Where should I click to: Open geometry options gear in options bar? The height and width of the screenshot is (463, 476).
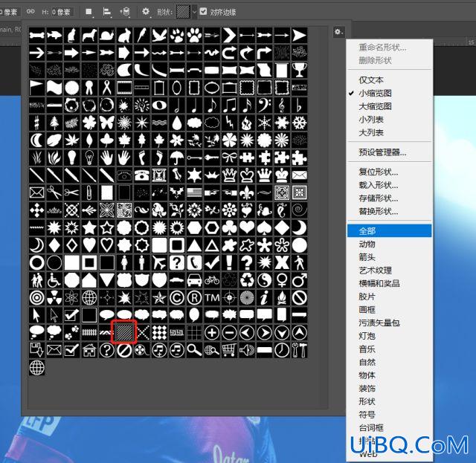[x=146, y=12]
